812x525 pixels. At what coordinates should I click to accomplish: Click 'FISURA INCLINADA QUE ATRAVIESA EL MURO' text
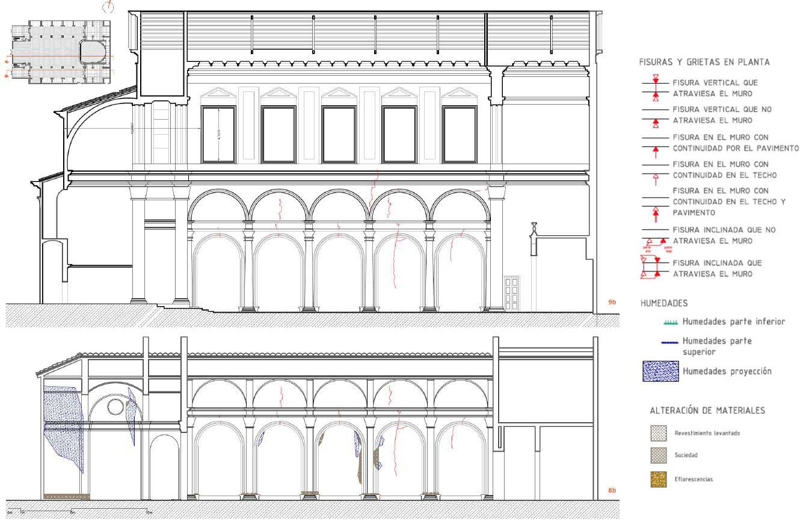coord(717,268)
